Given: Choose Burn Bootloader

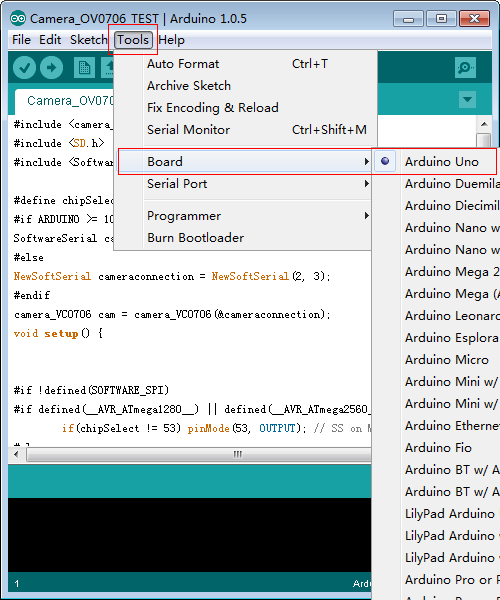Looking at the screenshot, I should click(x=243, y=238).
